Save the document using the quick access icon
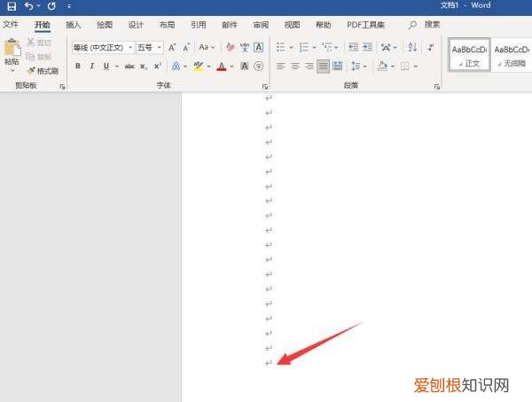The image size is (532, 402). click(x=12, y=6)
